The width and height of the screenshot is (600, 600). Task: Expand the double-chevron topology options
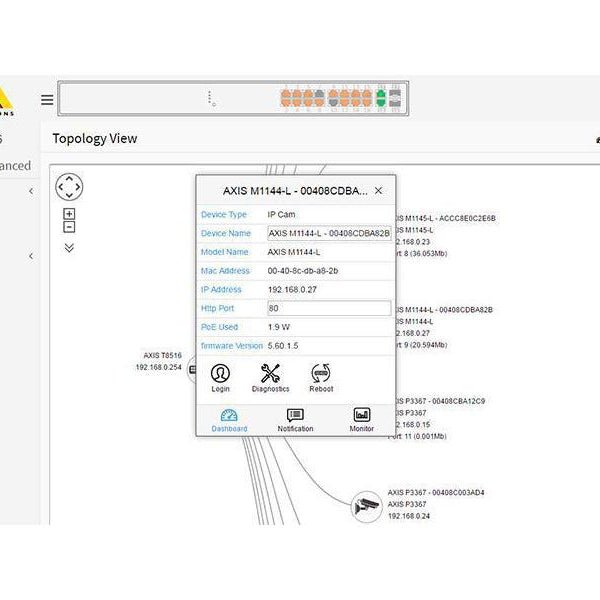coord(69,248)
